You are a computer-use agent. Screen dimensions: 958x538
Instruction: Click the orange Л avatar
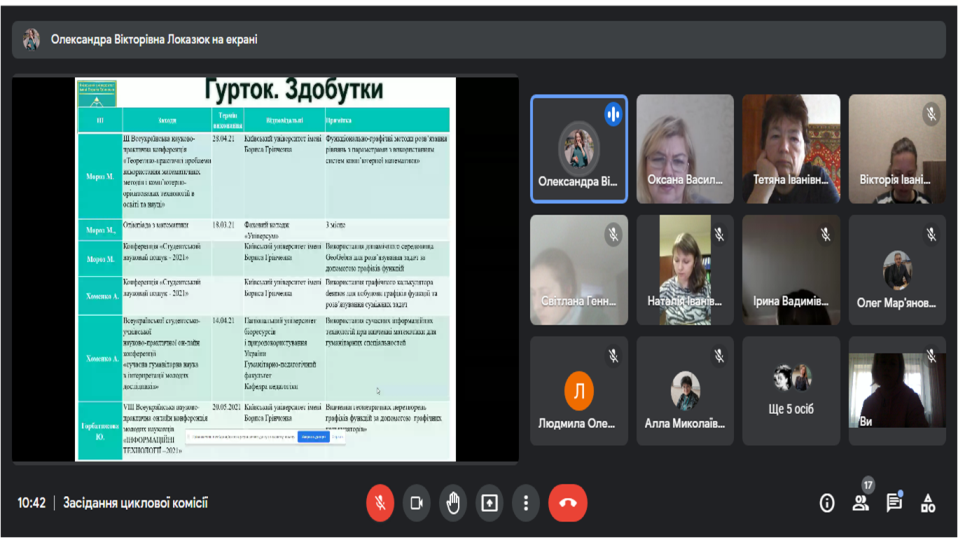click(x=579, y=390)
